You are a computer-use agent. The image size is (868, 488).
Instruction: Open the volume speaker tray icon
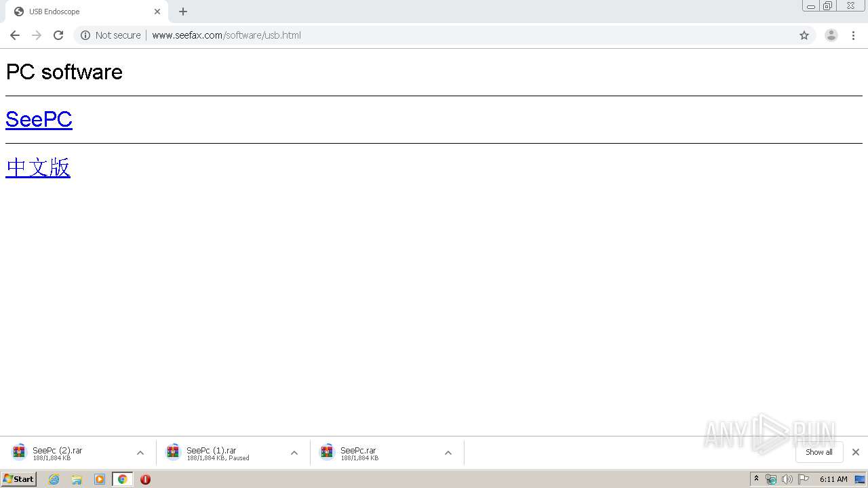click(x=787, y=479)
